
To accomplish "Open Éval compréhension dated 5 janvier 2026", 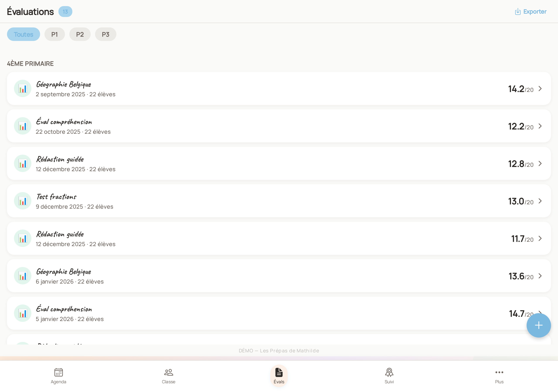I will (x=279, y=313).
